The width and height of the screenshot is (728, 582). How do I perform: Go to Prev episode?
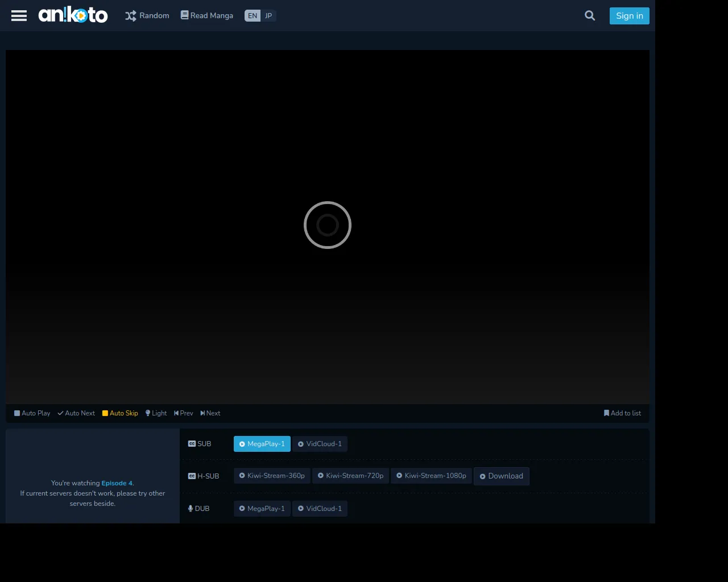tap(183, 413)
